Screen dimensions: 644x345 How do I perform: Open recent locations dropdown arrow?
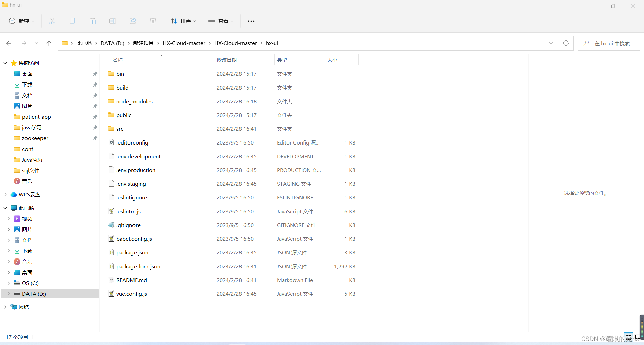pyautogui.click(x=37, y=43)
